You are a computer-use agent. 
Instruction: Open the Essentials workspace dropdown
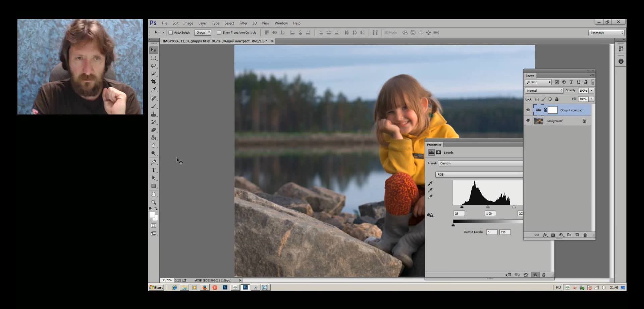[606, 33]
